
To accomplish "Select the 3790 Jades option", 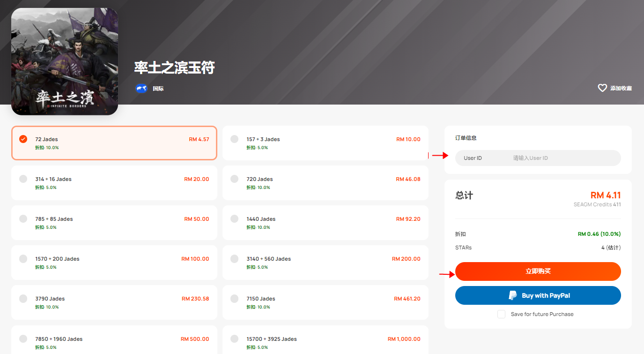I will click(114, 302).
